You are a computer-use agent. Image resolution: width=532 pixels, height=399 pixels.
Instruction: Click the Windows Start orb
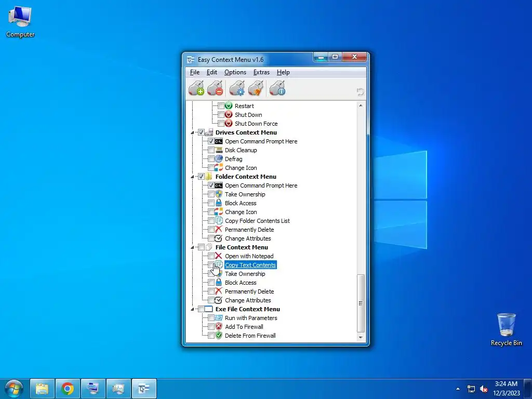click(x=14, y=389)
